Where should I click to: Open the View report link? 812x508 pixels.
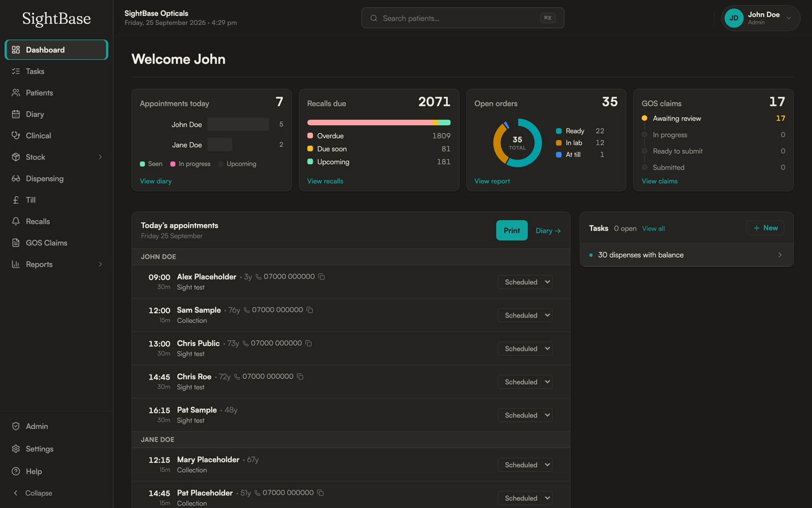(x=492, y=181)
